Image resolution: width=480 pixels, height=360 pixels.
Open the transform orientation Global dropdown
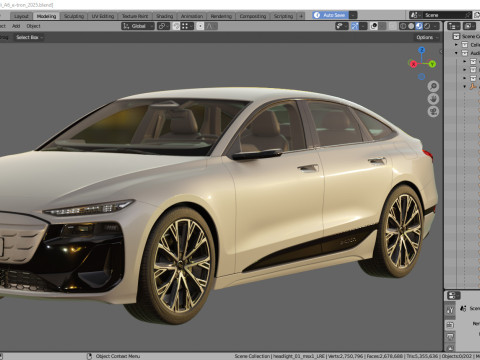point(138,26)
